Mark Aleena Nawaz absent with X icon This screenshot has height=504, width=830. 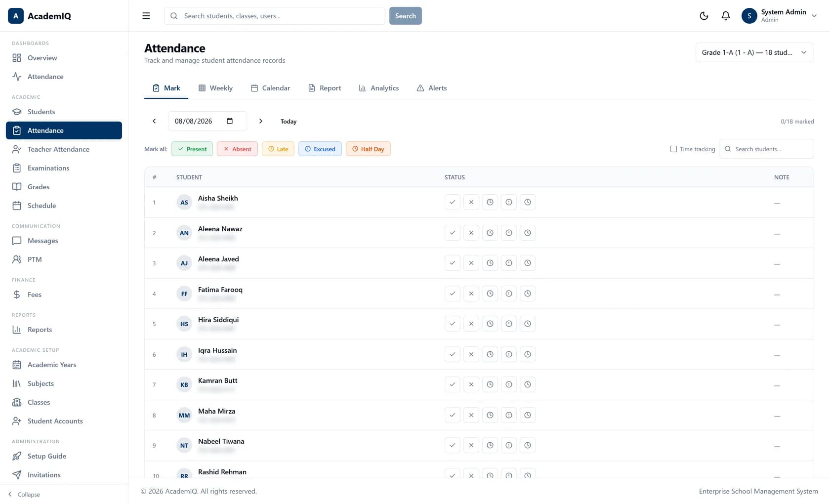point(471,233)
